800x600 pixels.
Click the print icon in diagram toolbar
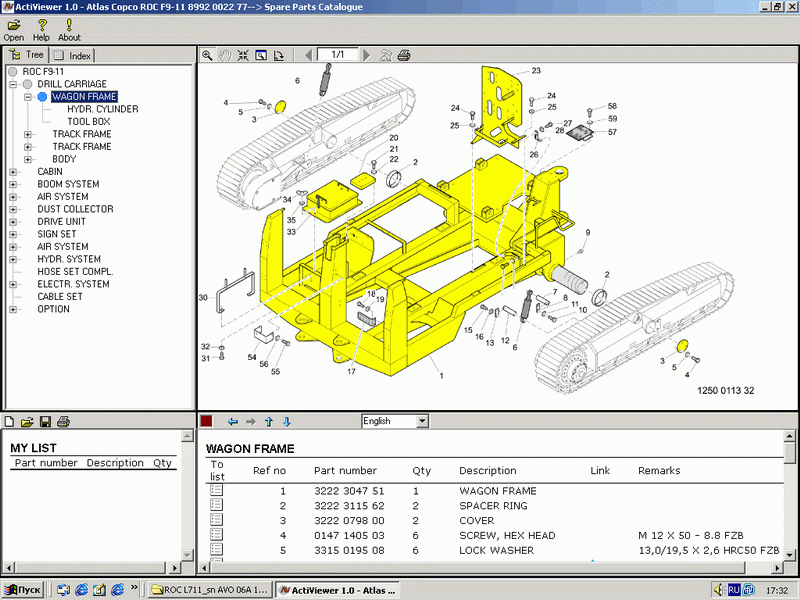(404, 55)
